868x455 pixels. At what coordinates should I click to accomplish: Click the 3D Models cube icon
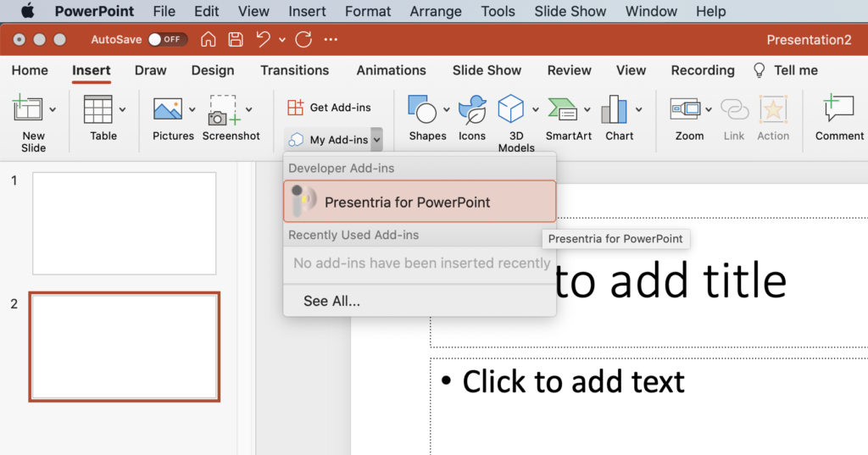pos(510,108)
